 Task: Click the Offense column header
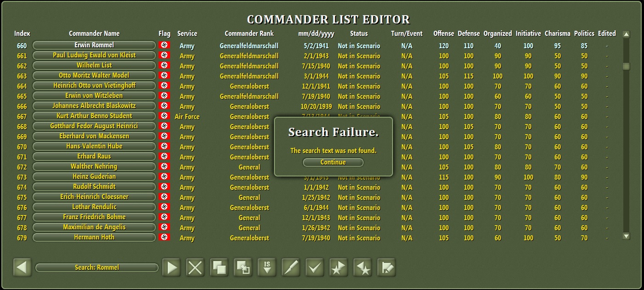tap(444, 34)
